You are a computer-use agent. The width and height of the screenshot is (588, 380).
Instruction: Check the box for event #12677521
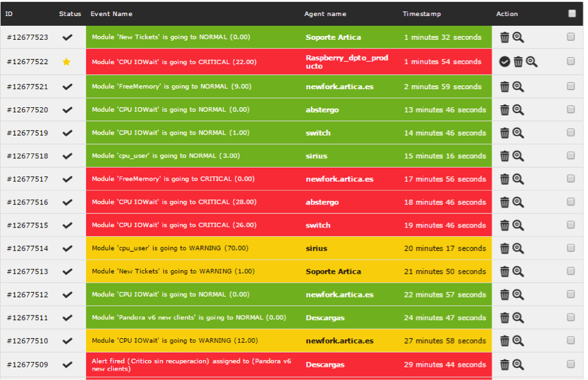click(571, 87)
